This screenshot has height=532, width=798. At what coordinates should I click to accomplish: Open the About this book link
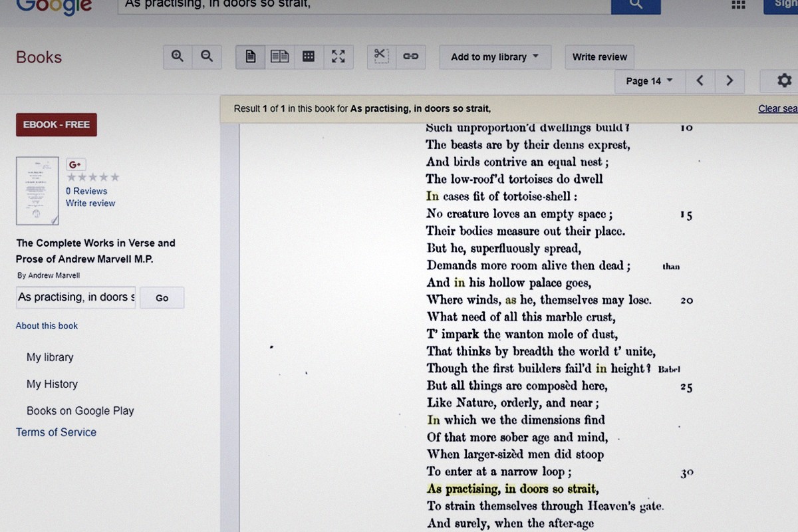(x=47, y=326)
